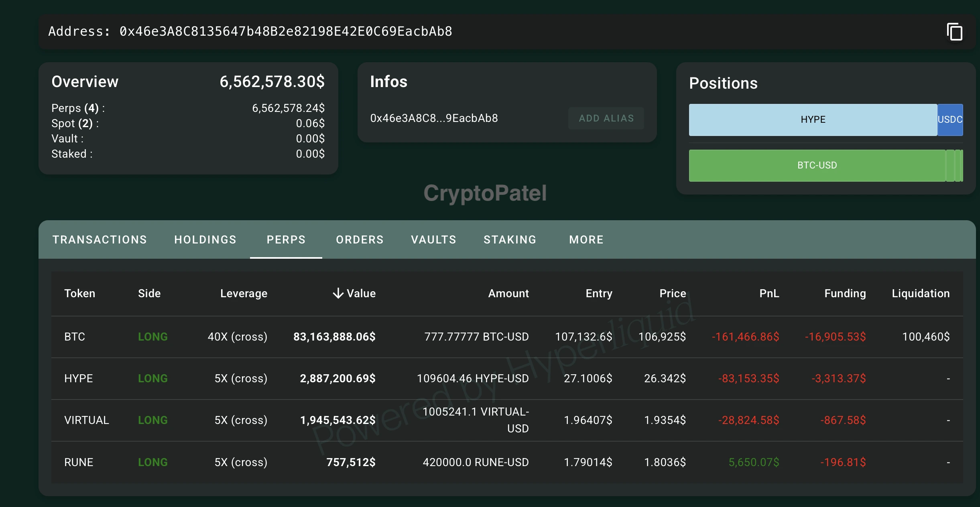Click amount 109604.46 HYPE-USD
980x507 pixels.
pyautogui.click(x=473, y=378)
